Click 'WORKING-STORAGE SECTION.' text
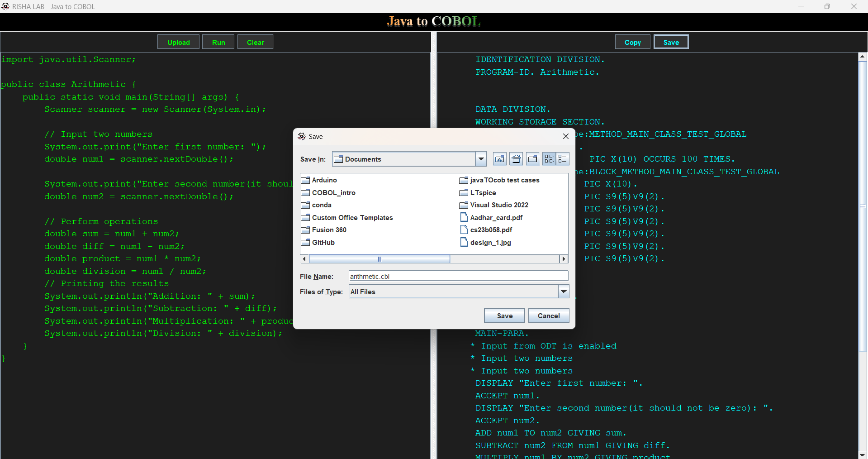The height and width of the screenshot is (459, 868). 540,122
